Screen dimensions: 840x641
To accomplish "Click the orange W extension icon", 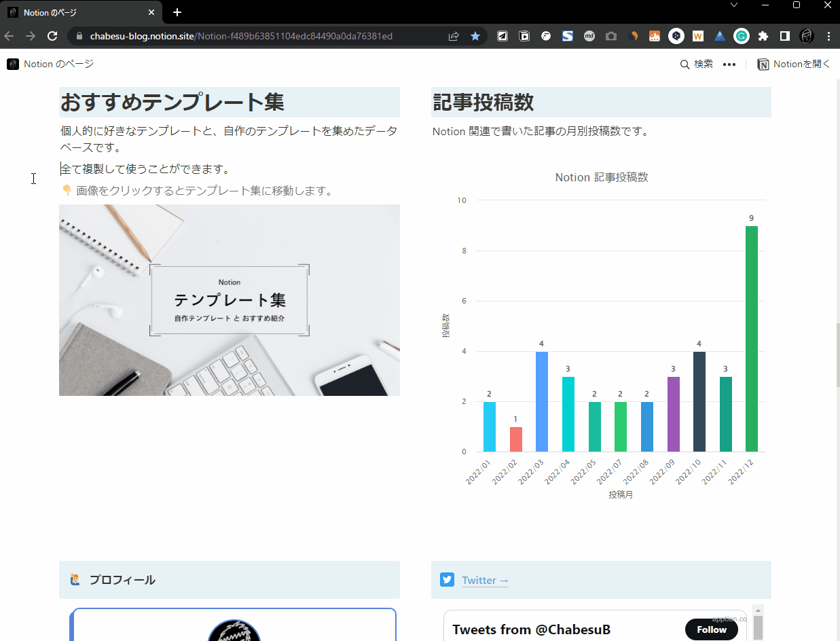I will (698, 36).
